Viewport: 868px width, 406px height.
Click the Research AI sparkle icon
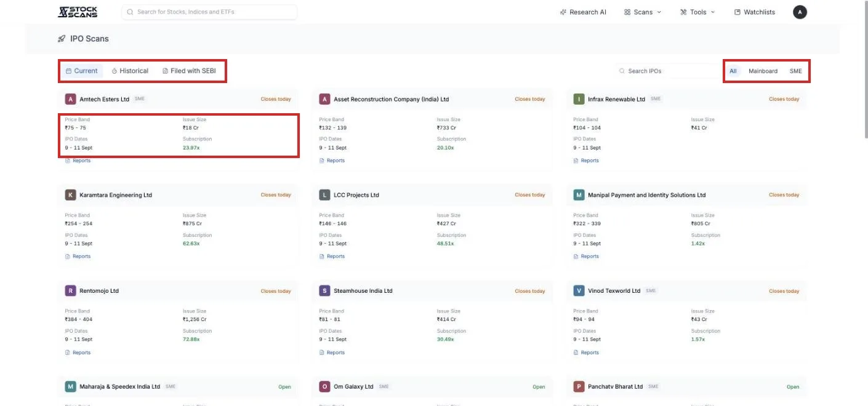[563, 12]
